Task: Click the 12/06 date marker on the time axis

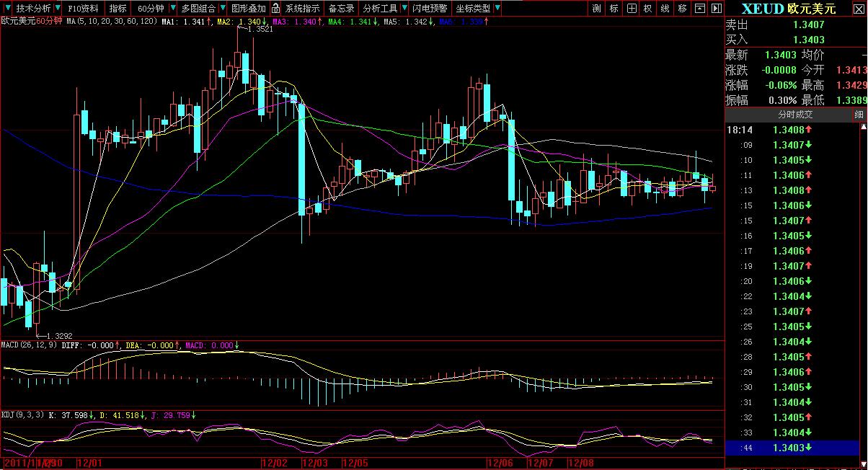Action: coord(501,462)
